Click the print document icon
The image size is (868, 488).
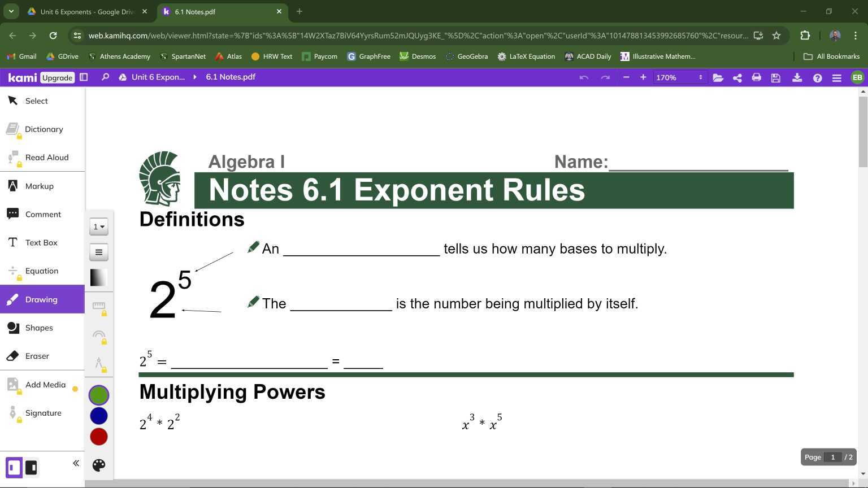point(757,77)
